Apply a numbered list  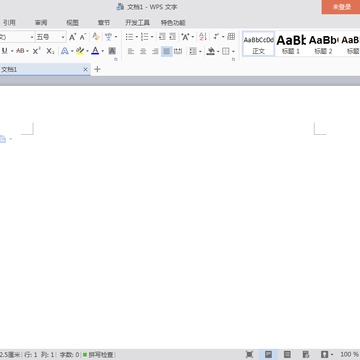[x=144, y=37]
